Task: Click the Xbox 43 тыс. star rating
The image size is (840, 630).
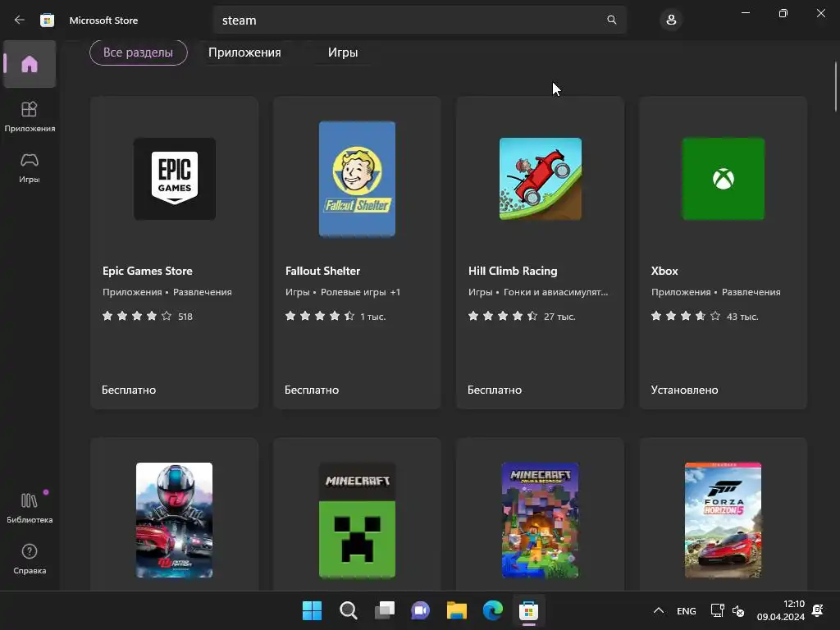Action: click(x=705, y=316)
